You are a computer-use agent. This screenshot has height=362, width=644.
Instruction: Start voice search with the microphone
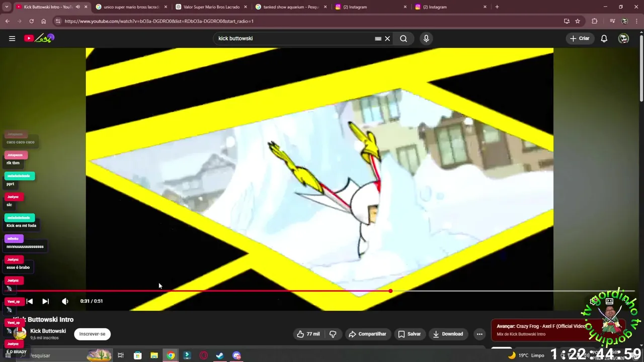(x=426, y=38)
